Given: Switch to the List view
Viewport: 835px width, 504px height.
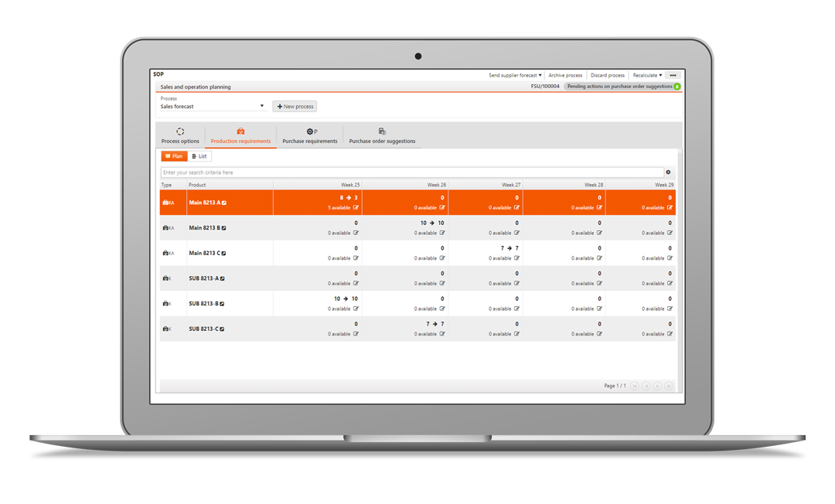Looking at the screenshot, I should tap(199, 156).
